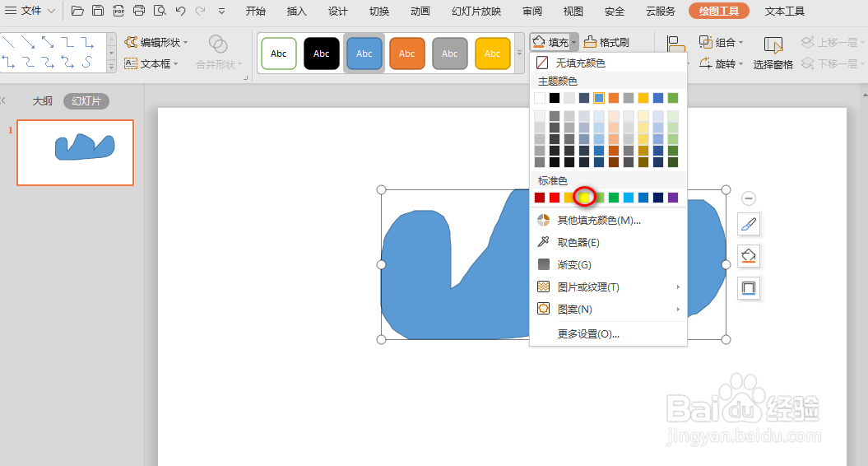Choose 无填充颜色 no fill option

[608, 63]
